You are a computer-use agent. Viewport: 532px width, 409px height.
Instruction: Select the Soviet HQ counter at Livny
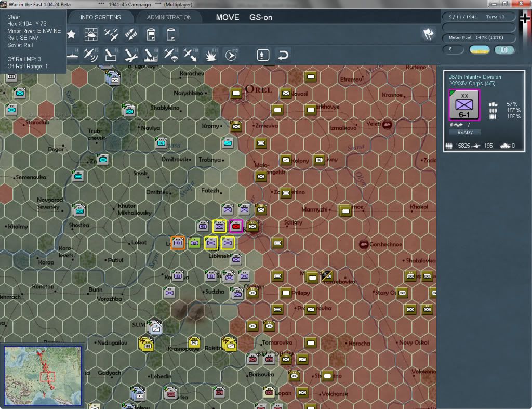tap(319, 160)
